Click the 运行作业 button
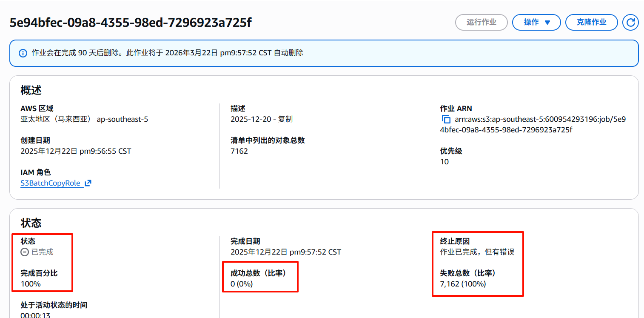The height and width of the screenshot is (318, 644). [x=482, y=22]
